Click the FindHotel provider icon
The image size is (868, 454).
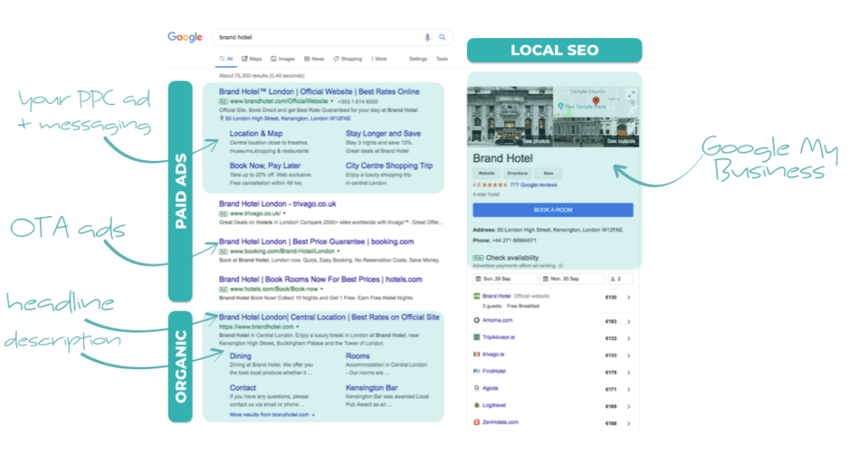476,371
